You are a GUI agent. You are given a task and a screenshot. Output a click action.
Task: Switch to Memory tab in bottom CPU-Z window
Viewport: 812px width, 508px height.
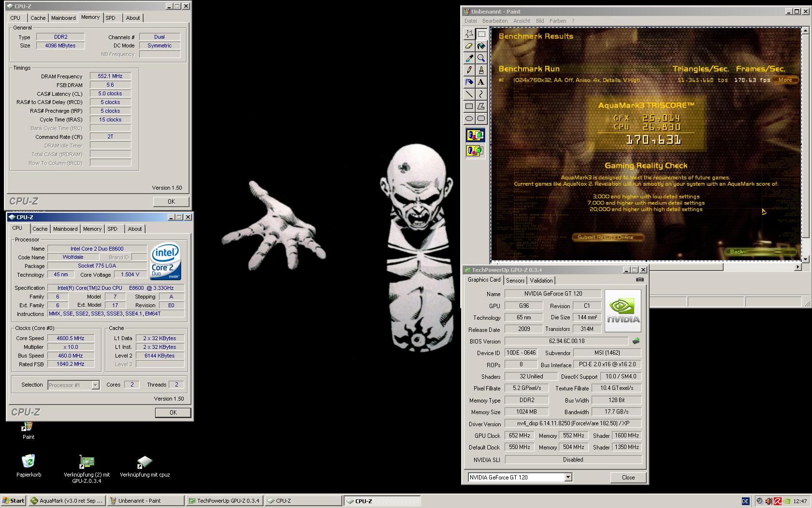(x=92, y=229)
